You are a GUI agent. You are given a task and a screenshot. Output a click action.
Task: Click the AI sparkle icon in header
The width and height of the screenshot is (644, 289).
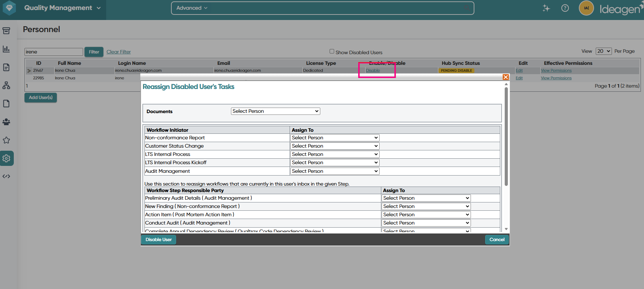[546, 8]
